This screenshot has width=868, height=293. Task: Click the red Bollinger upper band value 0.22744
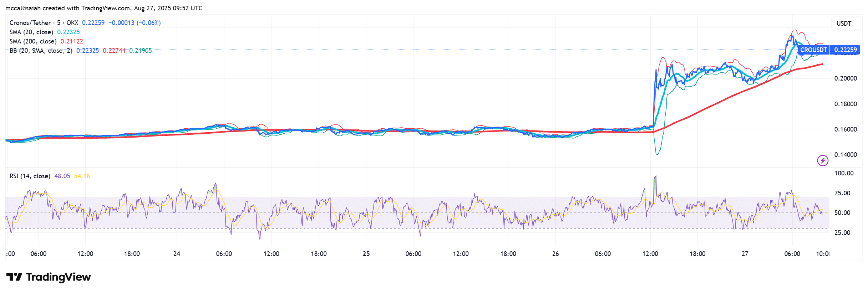[114, 51]
